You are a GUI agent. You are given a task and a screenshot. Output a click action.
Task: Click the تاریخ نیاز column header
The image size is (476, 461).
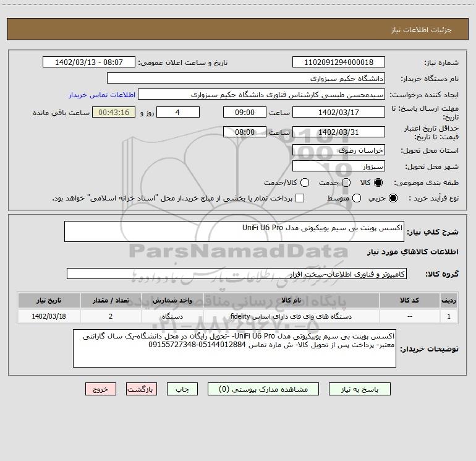(x=49, y=300)
